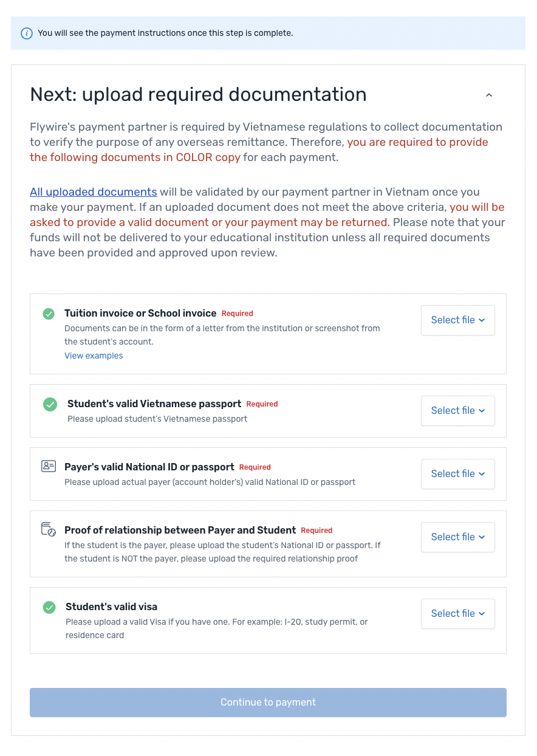537x756 pixels.
Task: Open Select file dropdown for Student's Vietnamese passport
Action: (x=457, y=411)
